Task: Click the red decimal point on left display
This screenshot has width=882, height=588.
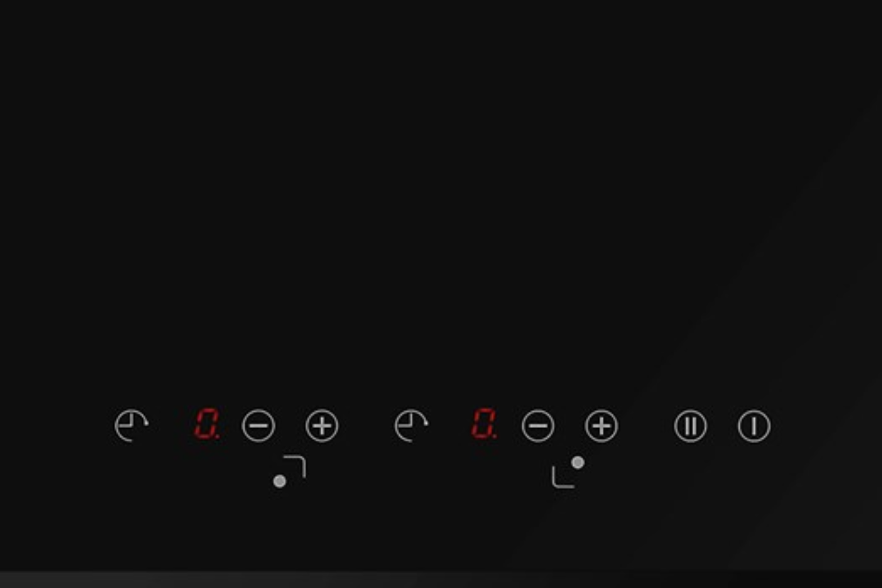Action: (x=218, y=437)
